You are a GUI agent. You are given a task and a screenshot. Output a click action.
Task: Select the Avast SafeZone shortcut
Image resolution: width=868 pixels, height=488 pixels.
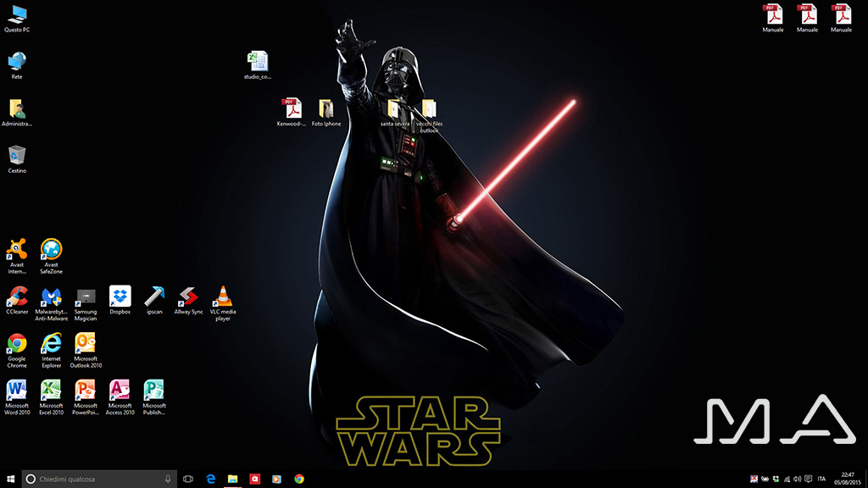[x=51, y=256]
